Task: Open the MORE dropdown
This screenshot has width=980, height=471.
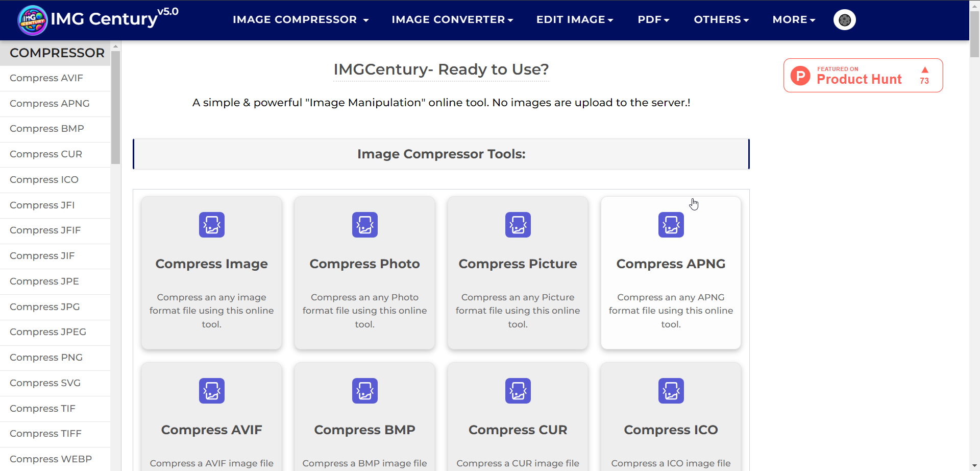Action: pos(794,19)
